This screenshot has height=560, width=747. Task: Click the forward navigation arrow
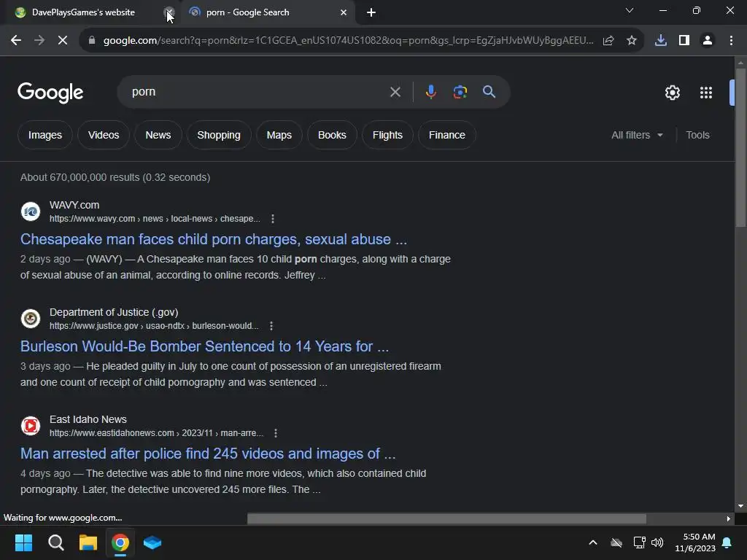39,41
